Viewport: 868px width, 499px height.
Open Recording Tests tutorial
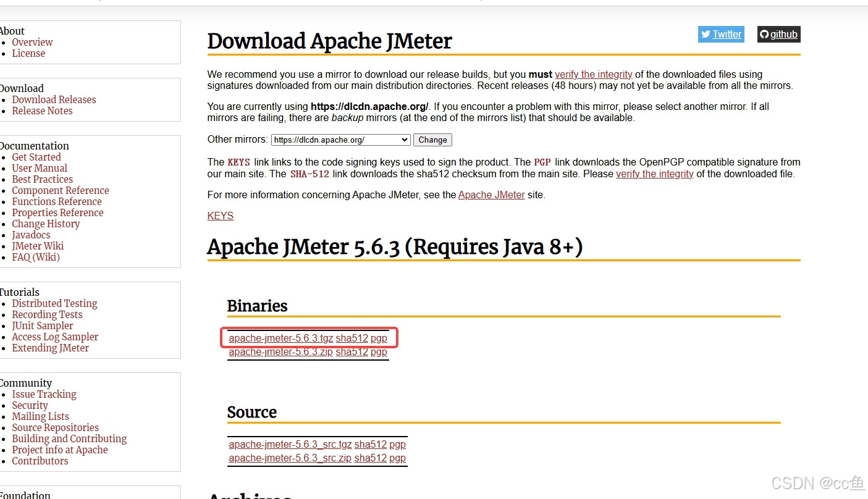47,315
